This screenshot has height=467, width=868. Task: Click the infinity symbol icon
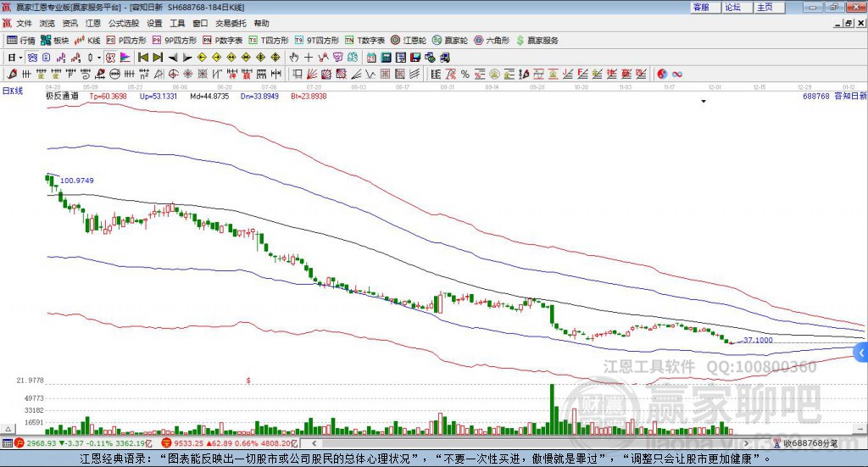pyautogui.click(x=677, y=74)
